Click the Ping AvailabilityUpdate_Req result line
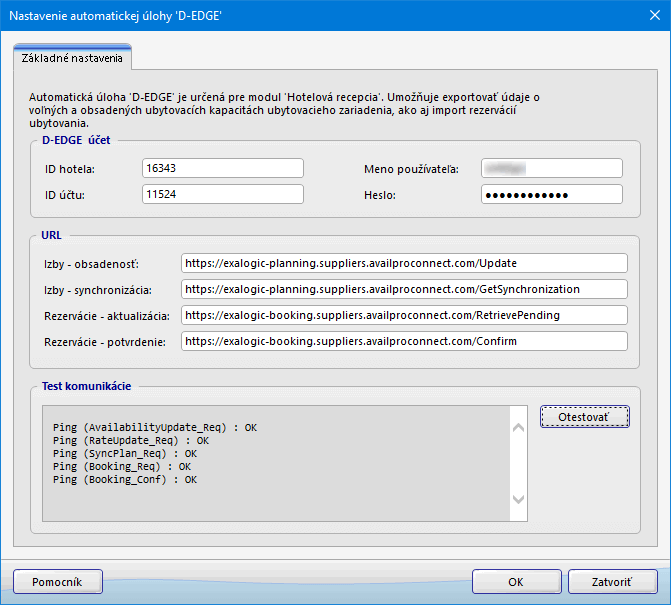 pyautogui.click(x=154, y=427)
